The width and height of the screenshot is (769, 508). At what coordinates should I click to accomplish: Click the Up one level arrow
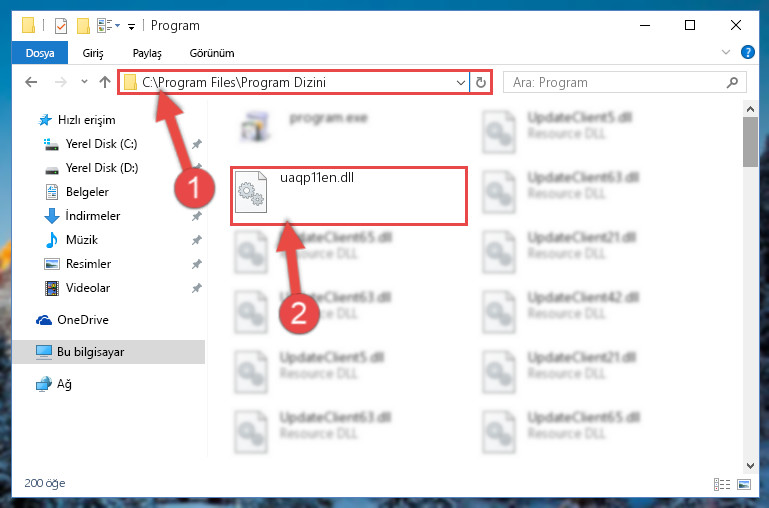click(104, 82)
